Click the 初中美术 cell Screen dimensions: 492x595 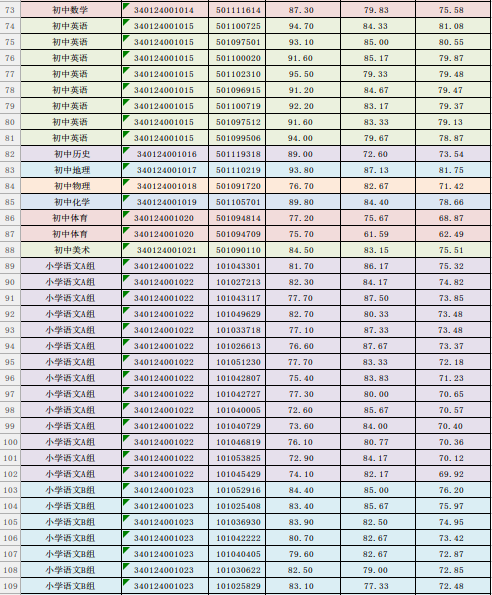pos(71,250)
